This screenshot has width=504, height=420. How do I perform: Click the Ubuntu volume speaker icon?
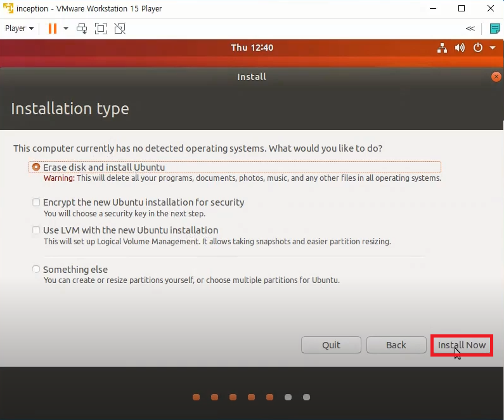tap(460, 48)
